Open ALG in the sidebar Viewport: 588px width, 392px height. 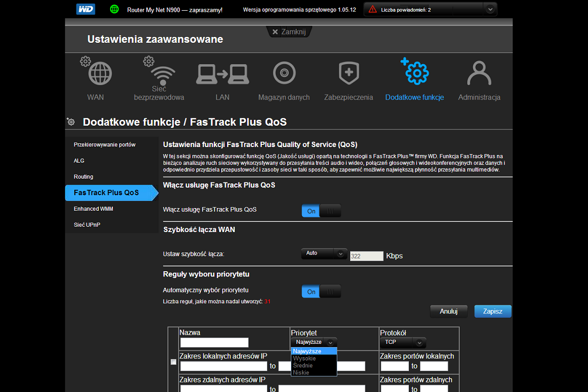[x=79, y=160]
